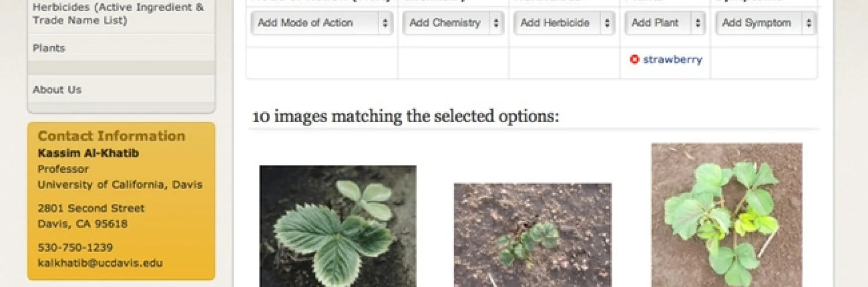The width and height of the screenshot is (868, 287).
Task: Open the Add Symptom dropdown
Action: (x=765, y=23)
